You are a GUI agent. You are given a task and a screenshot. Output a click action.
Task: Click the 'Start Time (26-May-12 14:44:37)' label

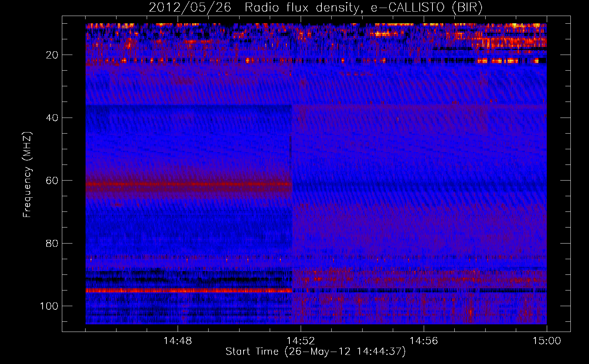[315, 352]
